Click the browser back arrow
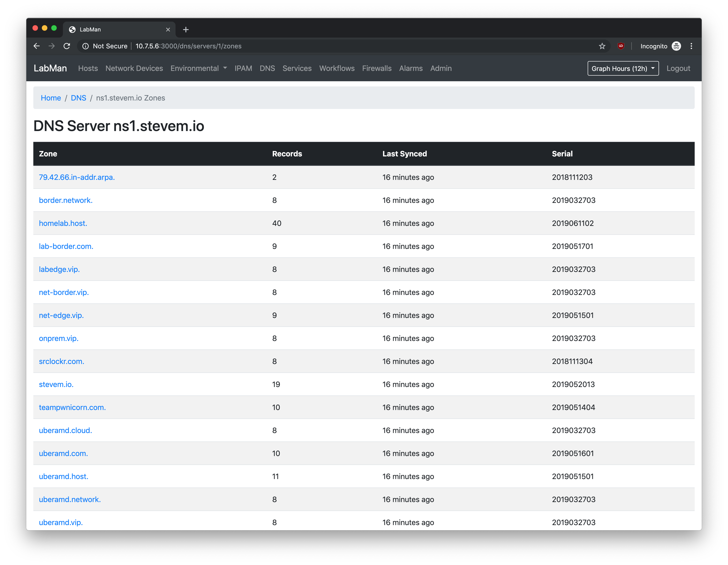Viewport: 728px width, 565px height. [x=37, y=46]
